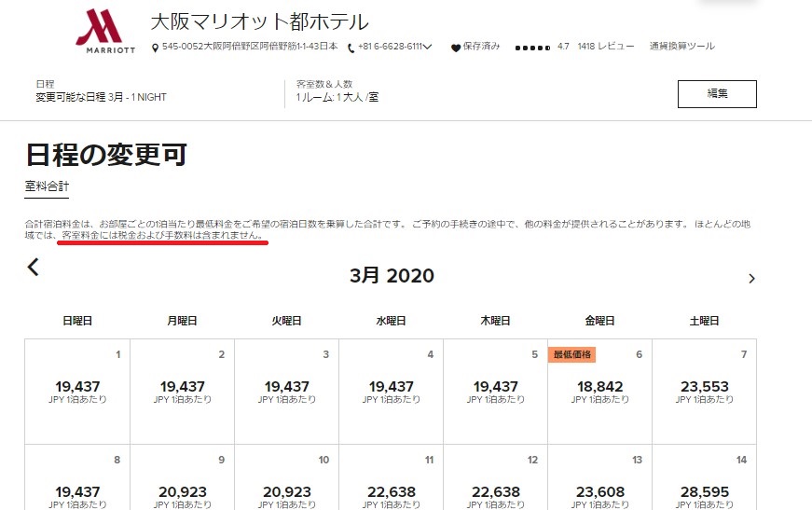812x510 pixels.
Task: Pick March 10 date cell
Action: (287, 477)
